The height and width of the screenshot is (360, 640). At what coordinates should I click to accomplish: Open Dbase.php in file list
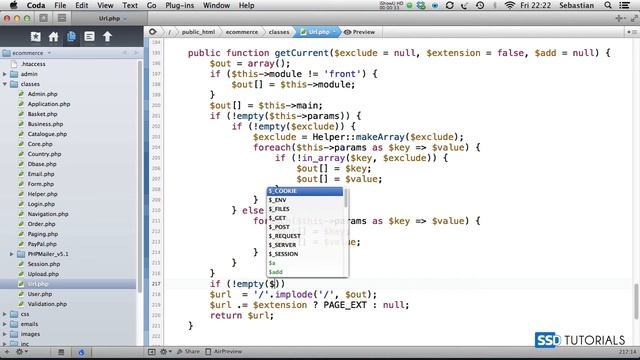42,164
